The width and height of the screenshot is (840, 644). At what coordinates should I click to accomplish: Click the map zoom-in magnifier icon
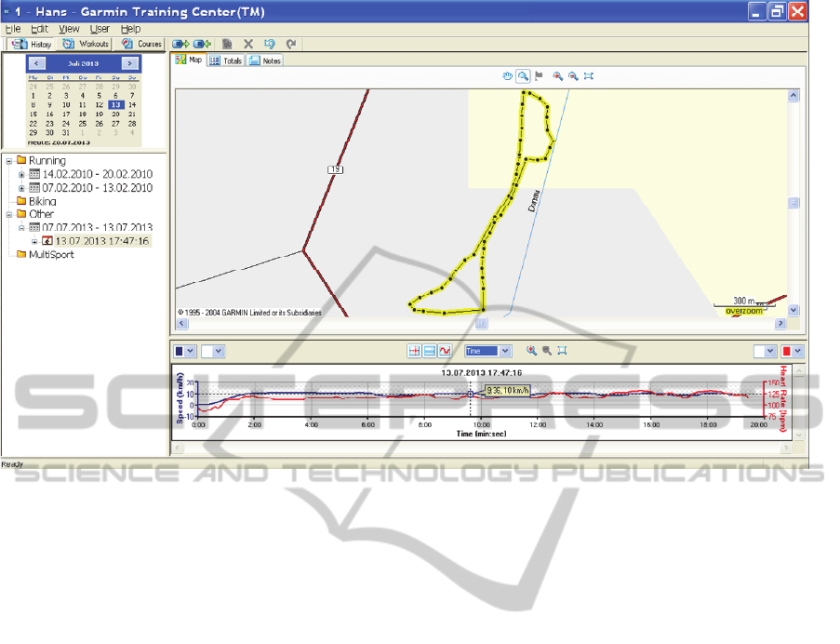[557, 76]
